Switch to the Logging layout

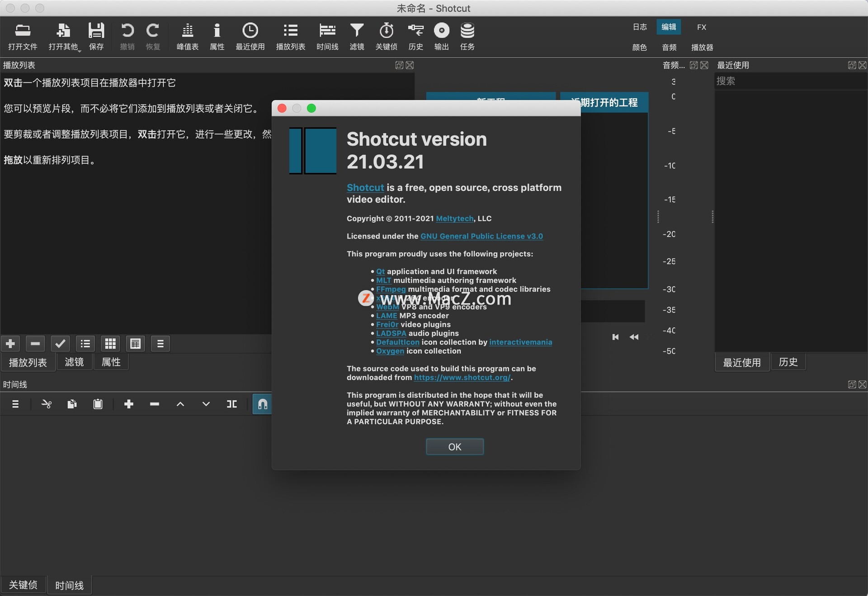click(640, 27)
